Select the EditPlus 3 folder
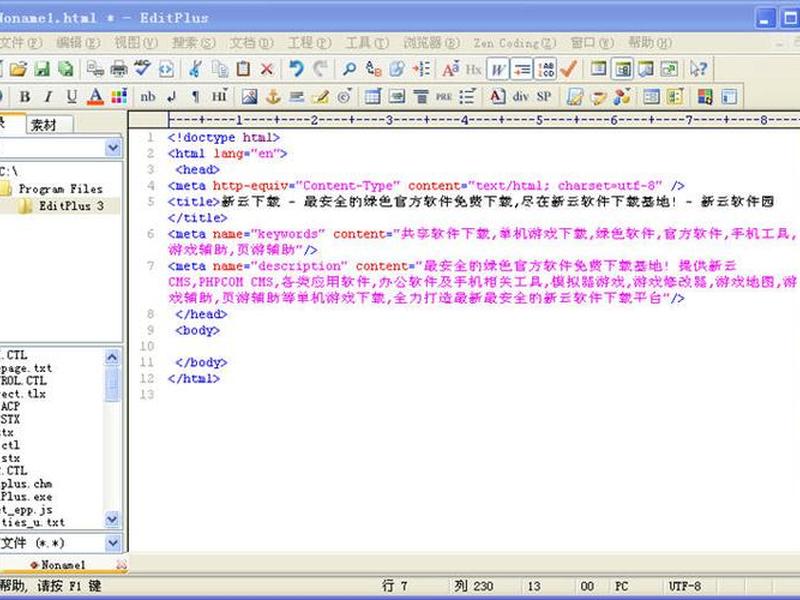The image size is (800, 600). 71,206
